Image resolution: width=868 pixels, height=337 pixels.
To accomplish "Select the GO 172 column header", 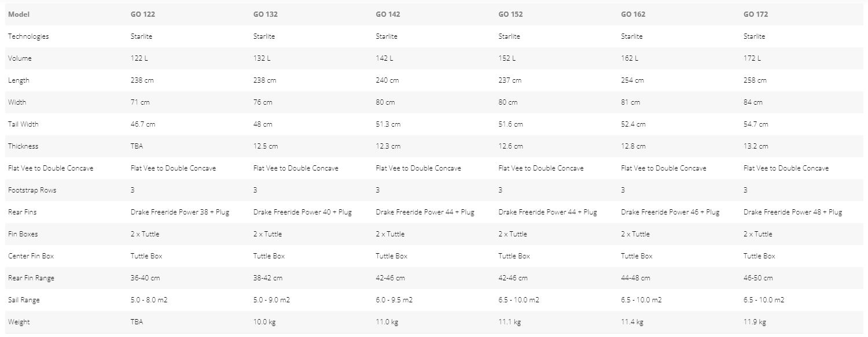I will [x=756, y=14].
